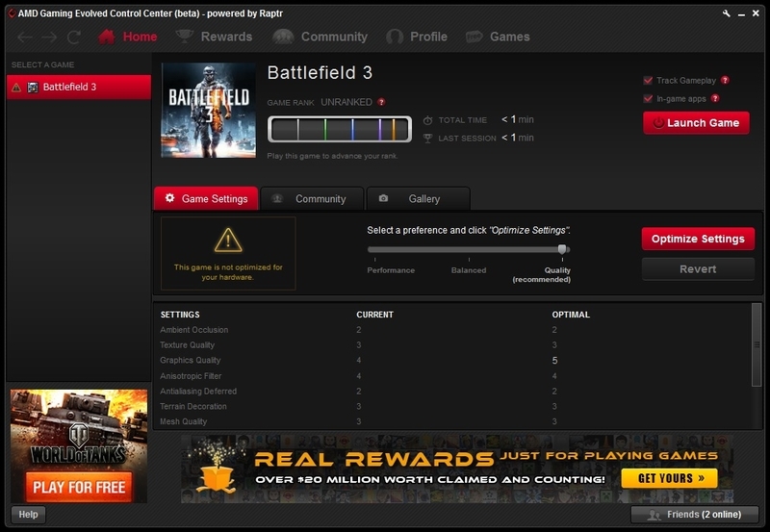Click the Terrain Decoration setting row
Viewport: 770px width, 532px height.
click(451, 406)
